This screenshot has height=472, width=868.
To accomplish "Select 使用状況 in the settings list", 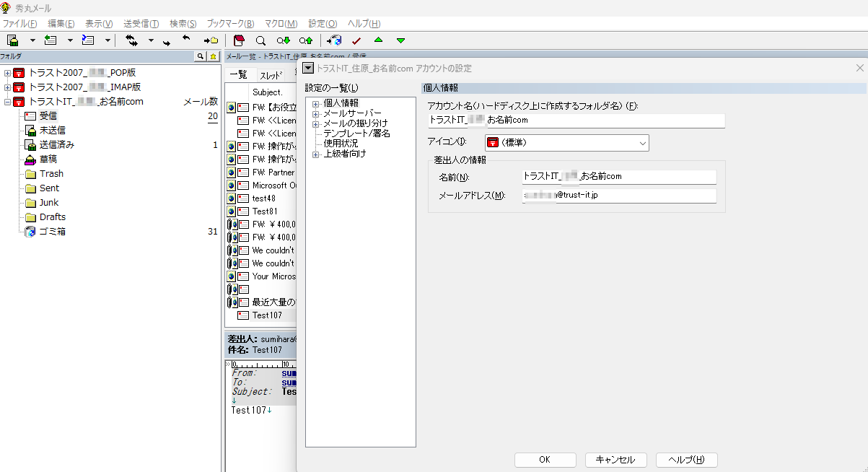I will [341, 144].
